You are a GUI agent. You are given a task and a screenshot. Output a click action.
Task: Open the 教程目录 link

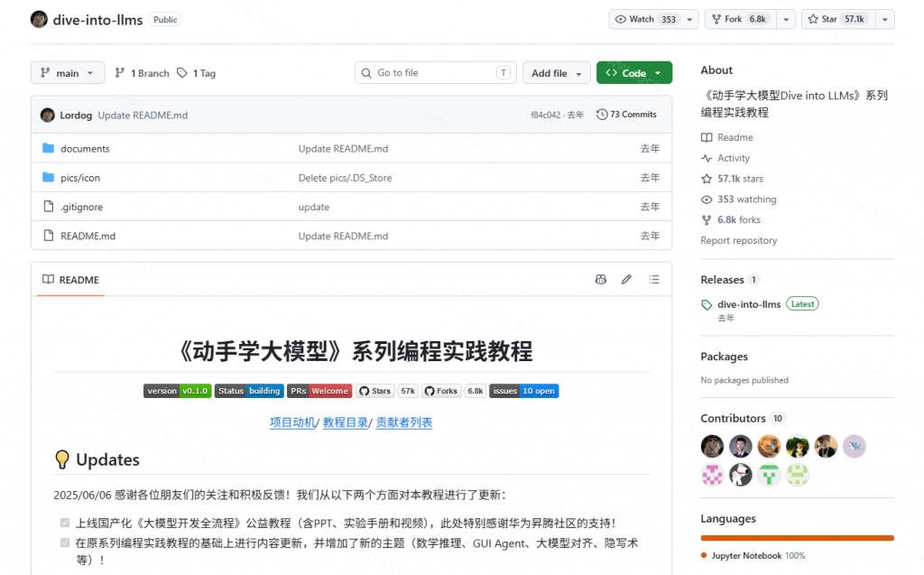(x=346, y=422)
